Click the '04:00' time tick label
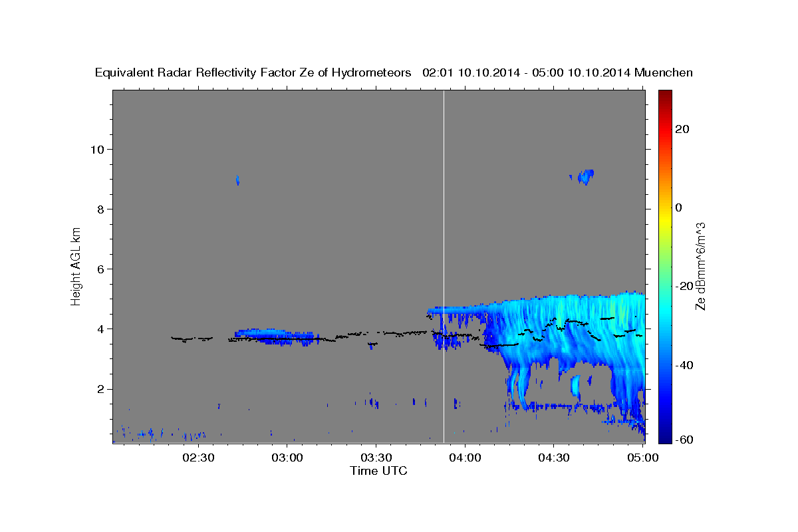This screenshot has height=532, width=798. pyautogui.click(x=465, y=458)
